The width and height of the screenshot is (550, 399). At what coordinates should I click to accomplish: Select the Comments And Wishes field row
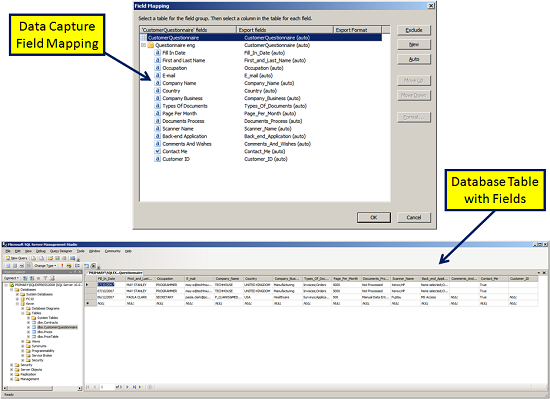pyautogui.click(x=187, y=144)
